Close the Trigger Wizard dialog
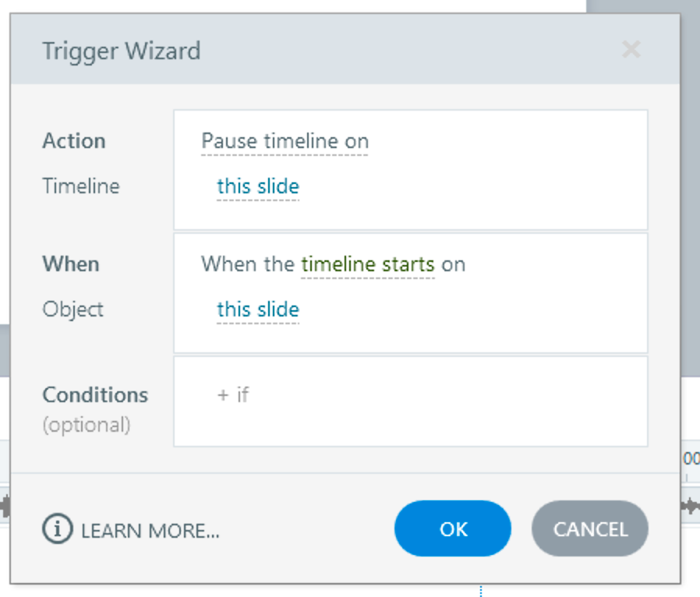This screenshot has width=700, height=597. click(x=631, y=51)
